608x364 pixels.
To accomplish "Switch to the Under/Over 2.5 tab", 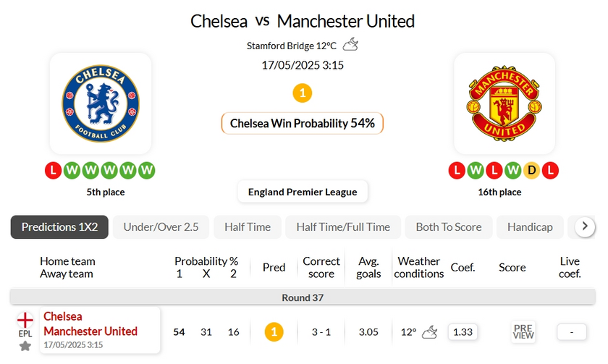I will 161,227.
